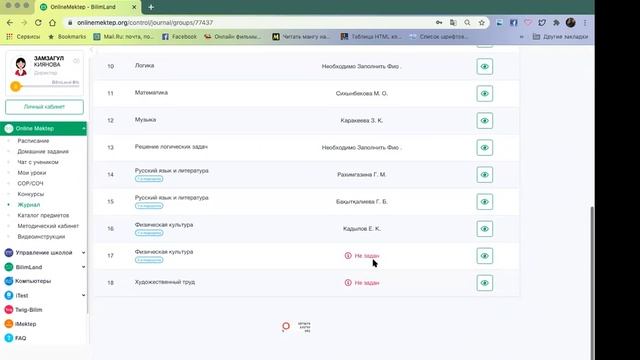Click the BilimLand sidebar icon
The width and height of the screenshot is (640, 360).
[9, 267]
